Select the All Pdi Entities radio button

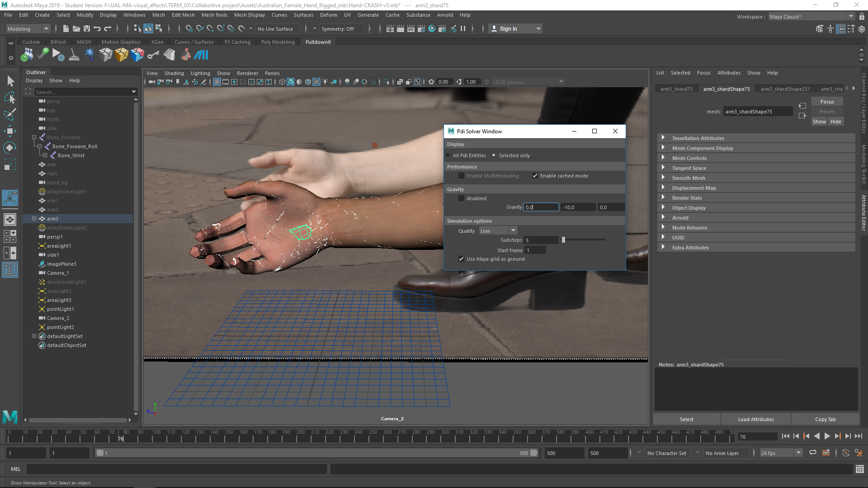click(448, 155)
